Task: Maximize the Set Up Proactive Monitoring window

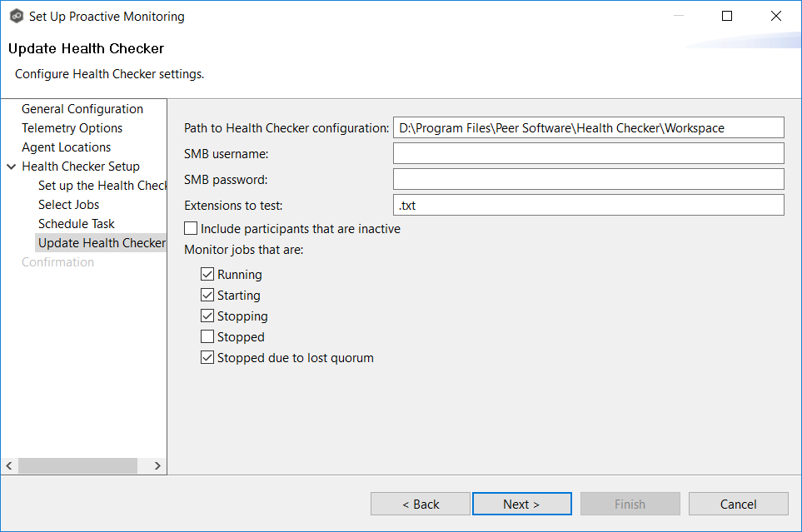Action: pyautogui.click(x=727, y=16)
